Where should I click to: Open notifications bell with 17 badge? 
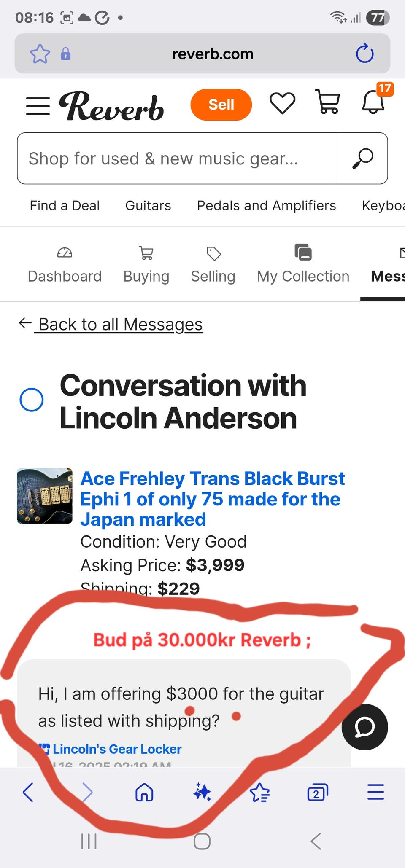point(374,100)
